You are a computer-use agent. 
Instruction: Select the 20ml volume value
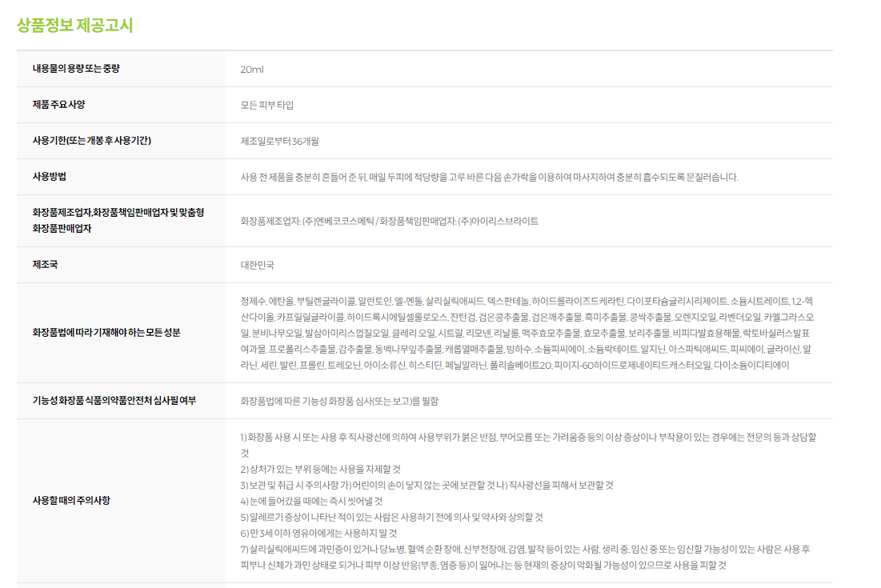pyautogui.click(x=252, y=70)
